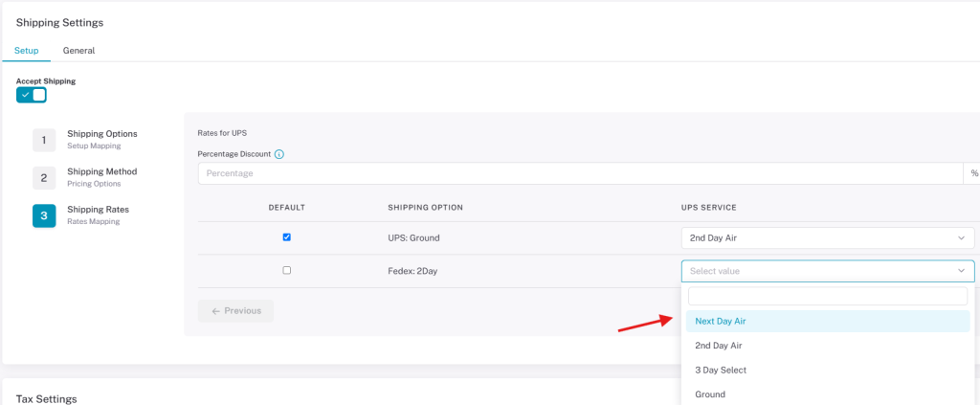Click the Previous button

click(235, 310)
